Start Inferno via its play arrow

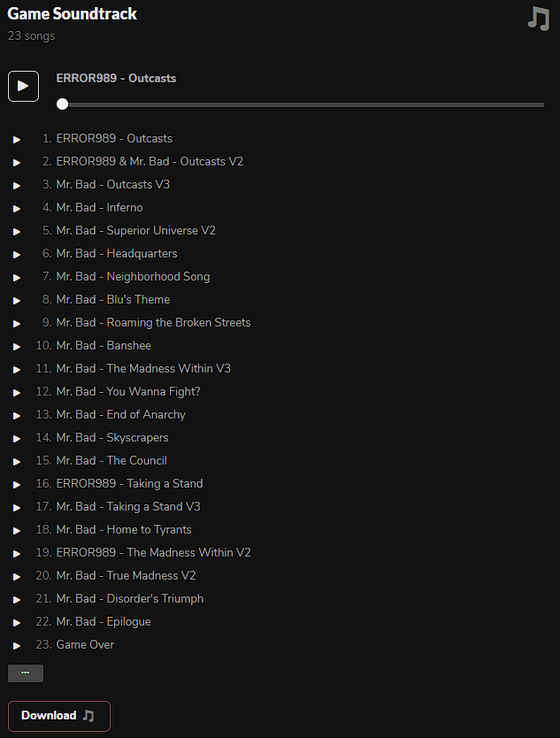tap(17, 209)
